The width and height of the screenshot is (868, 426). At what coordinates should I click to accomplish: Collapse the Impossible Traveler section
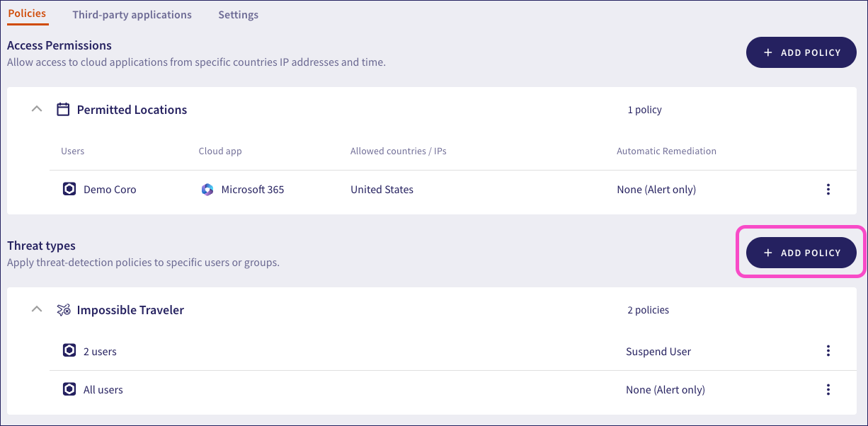point(37,309)
